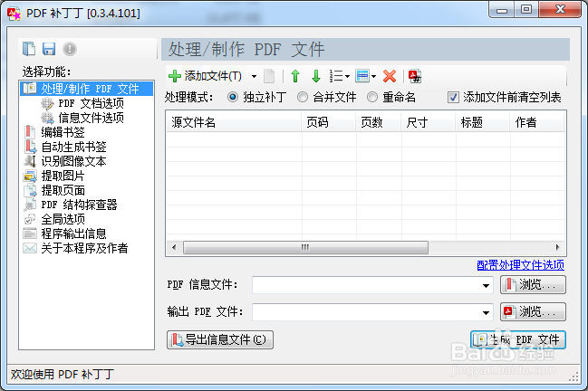The width and height of the screenshot is (588, 391).
Task: Click the horizontal scrollbar thumb of file list
Action: coord(305,247)
